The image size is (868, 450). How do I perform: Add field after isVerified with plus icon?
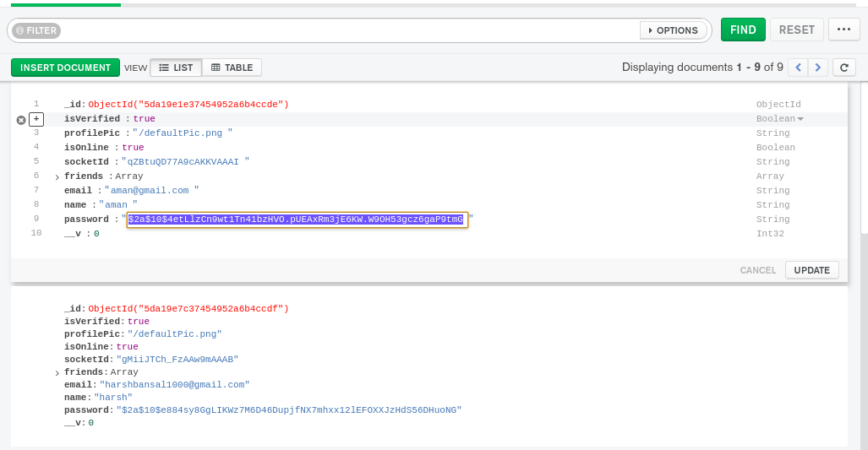(36, 119)
